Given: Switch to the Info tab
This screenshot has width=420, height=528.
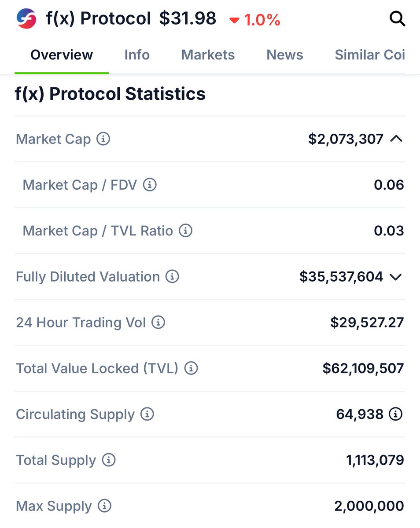Looking at the screenshot, I should pos(137,55).
